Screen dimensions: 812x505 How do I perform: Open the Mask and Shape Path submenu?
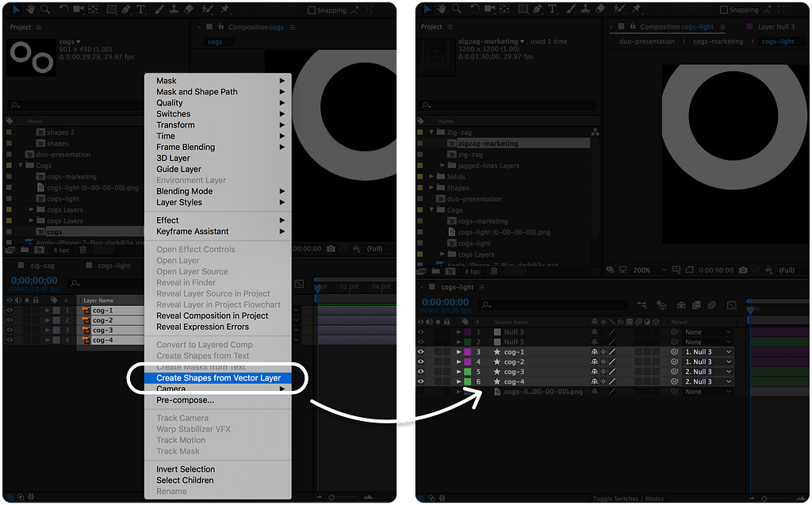pos(218,92)
